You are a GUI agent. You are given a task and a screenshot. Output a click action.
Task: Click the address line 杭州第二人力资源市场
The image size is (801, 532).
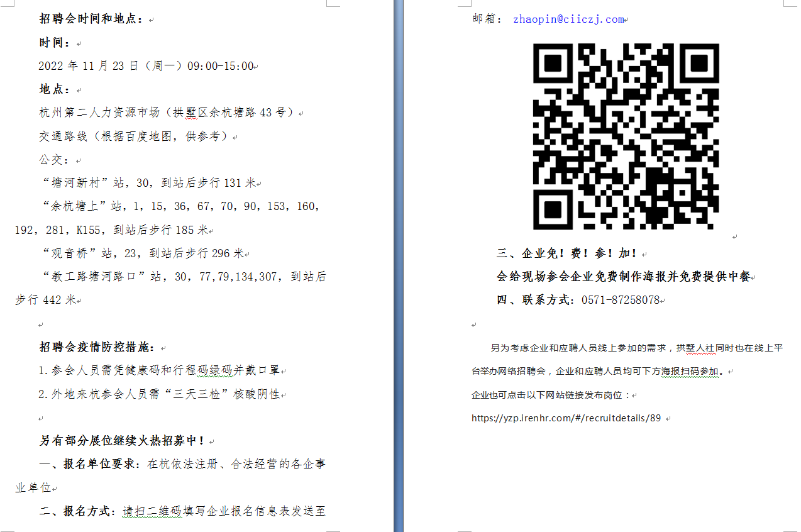(x=167, y=113)
